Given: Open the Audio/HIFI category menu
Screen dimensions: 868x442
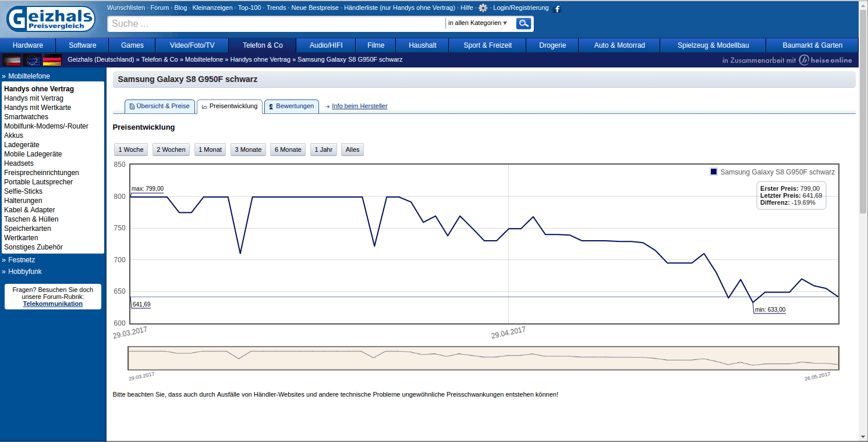Looking at the screenshot, I should (326, 45).
